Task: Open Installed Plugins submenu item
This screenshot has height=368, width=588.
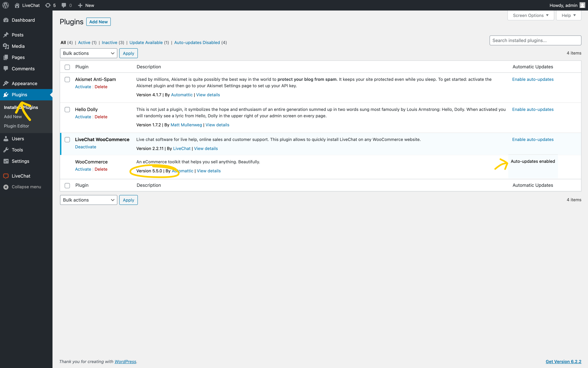Action: pos(21,107)
